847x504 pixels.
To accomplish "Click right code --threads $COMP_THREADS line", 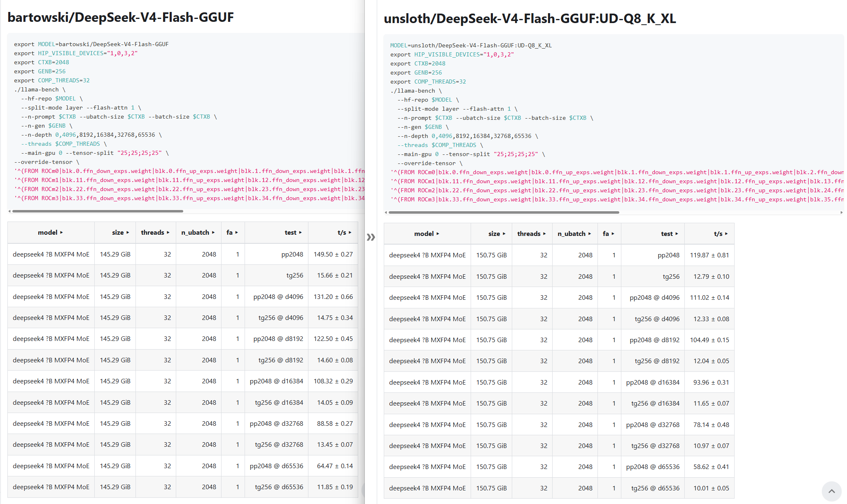I will [x=440, y=145].
